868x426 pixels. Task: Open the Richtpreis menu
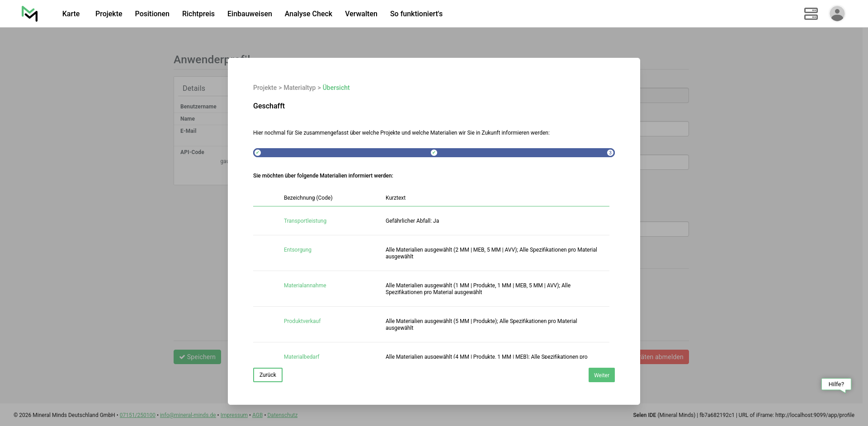click(198, 14)
